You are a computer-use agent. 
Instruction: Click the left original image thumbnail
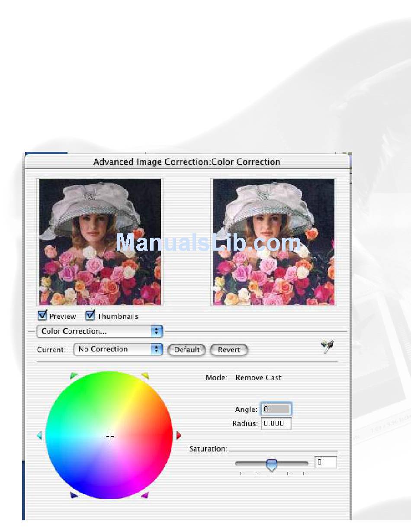[100, 242]
